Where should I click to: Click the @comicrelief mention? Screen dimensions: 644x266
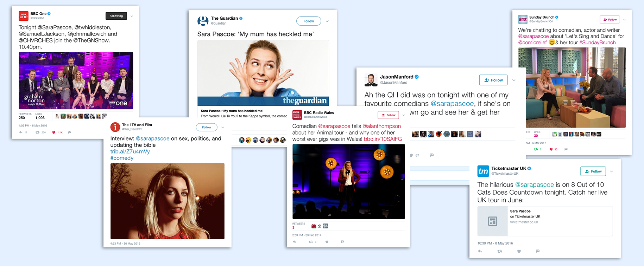pyautogui.click(x=532, y=43)
